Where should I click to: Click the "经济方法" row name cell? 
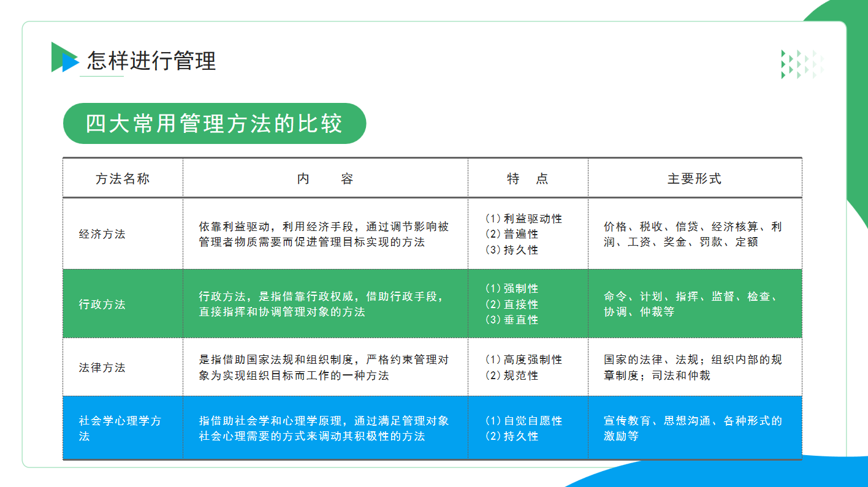[x=102, y=234]
